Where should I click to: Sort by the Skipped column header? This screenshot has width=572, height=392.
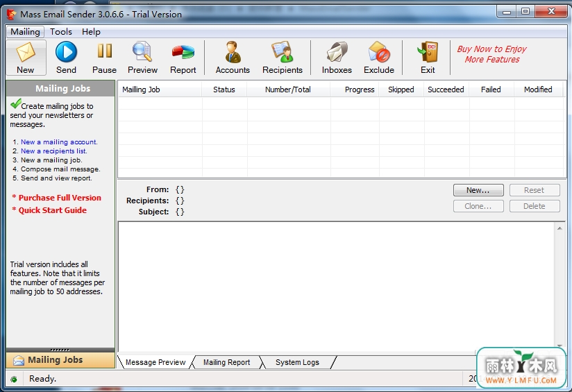point(401,90)
